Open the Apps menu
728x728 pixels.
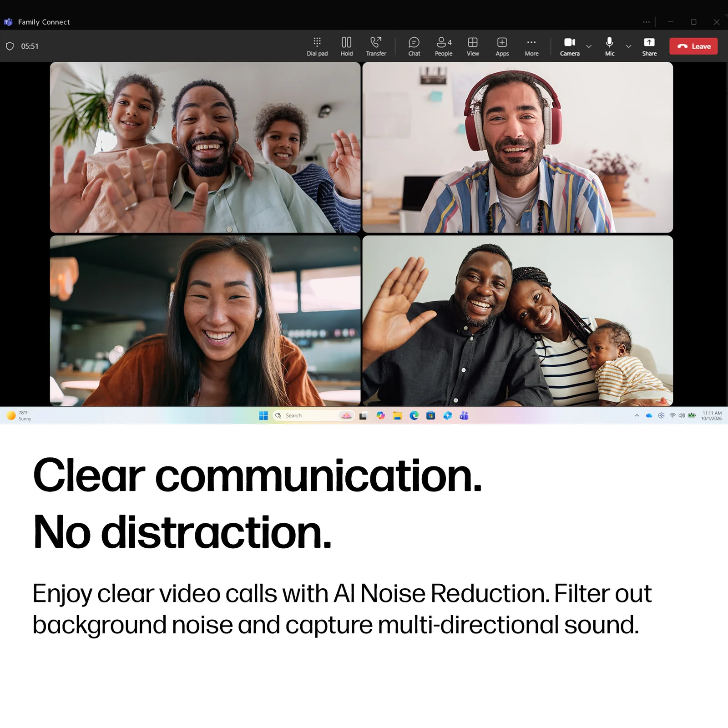502,46
